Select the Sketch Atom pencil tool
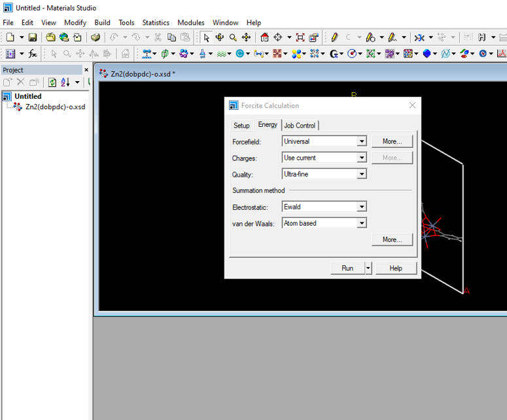507x420 pixels. point(334,37)
